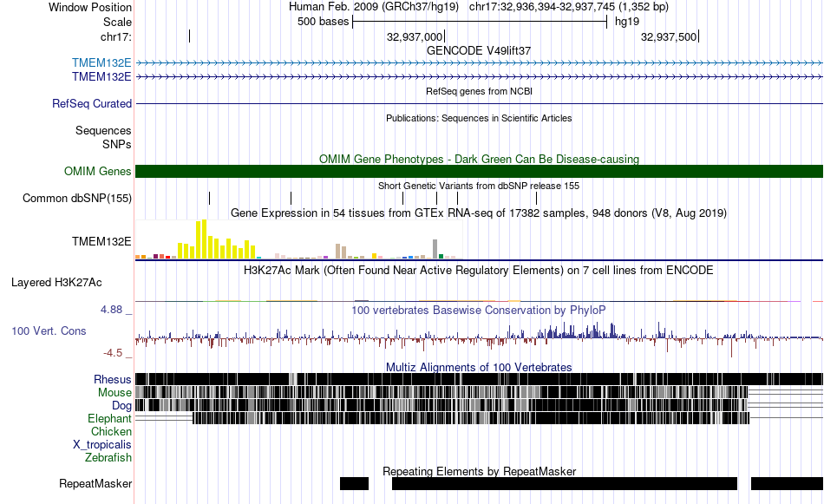This screenshot has height=504, width=824.
Task: Click the H3K27Ac Mark track title
Action: click(x=479, y=270)
